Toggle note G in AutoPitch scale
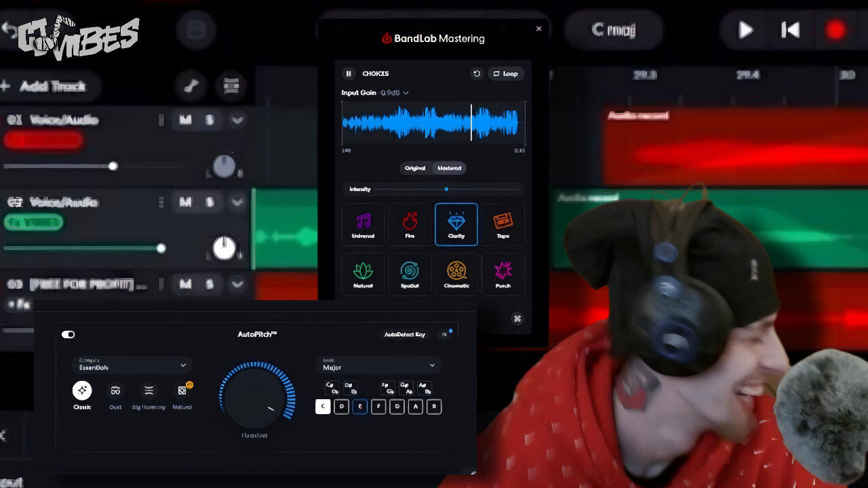The height and width of the screenshot is (488, 868). (397, 407)
